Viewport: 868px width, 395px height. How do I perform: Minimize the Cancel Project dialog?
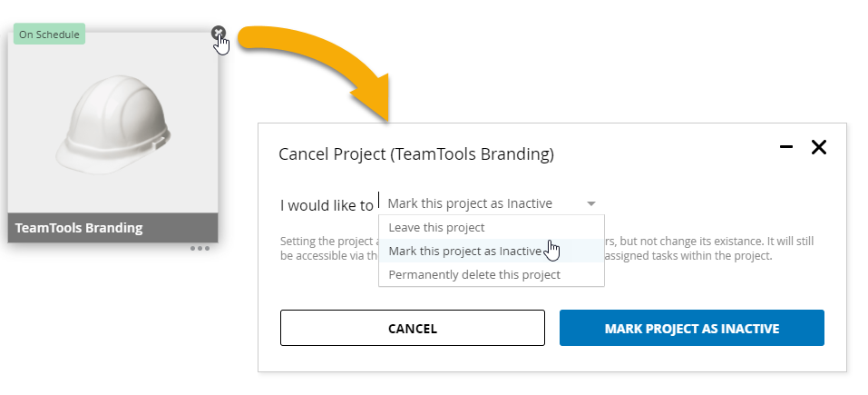tap(786, 147)
